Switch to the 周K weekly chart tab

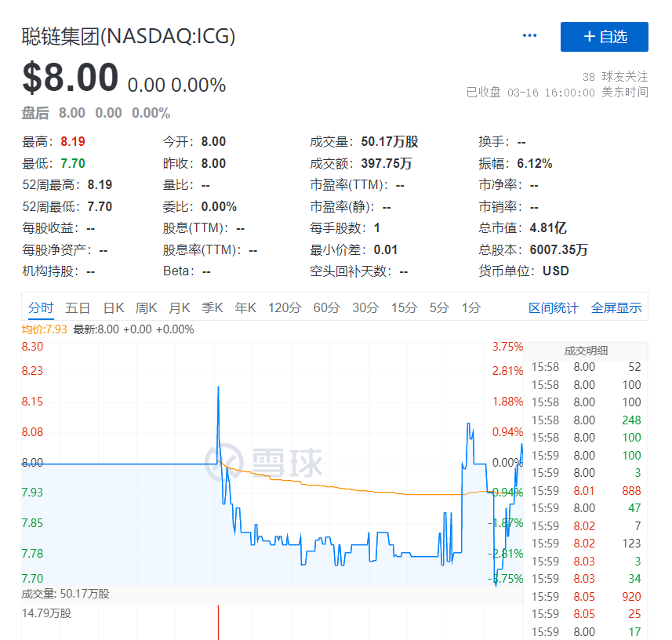coord(146,308)
